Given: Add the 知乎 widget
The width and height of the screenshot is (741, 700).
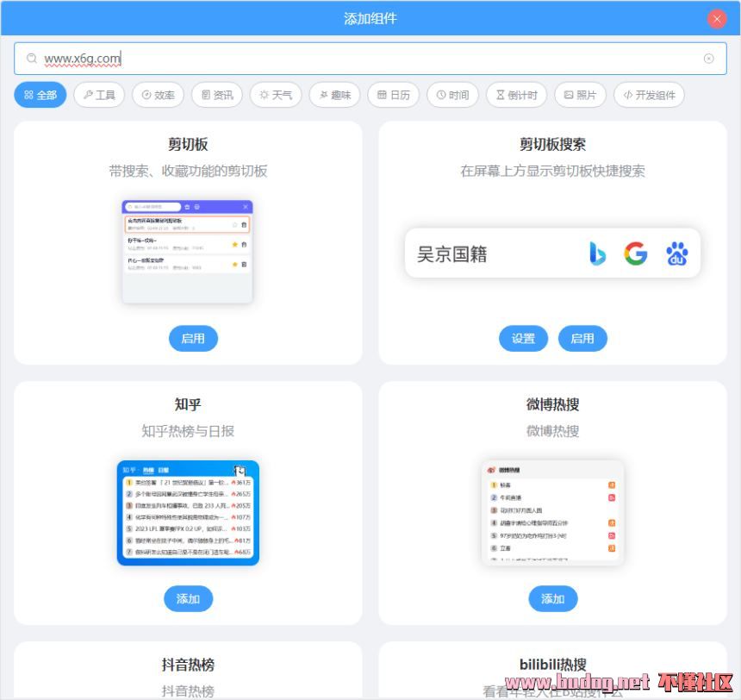Looking at the screenshot, I should point(188,598).
